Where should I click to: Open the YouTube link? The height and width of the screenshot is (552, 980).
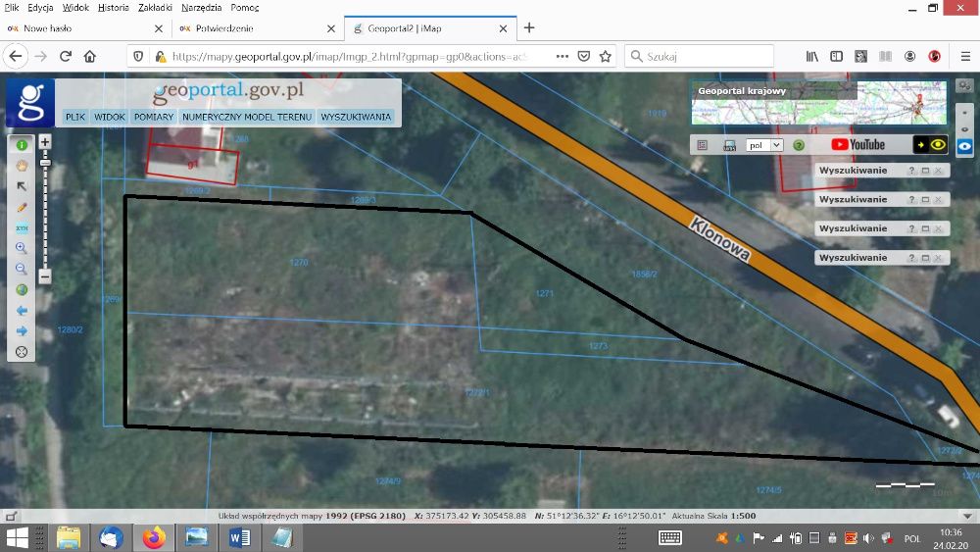coord(858,145)
